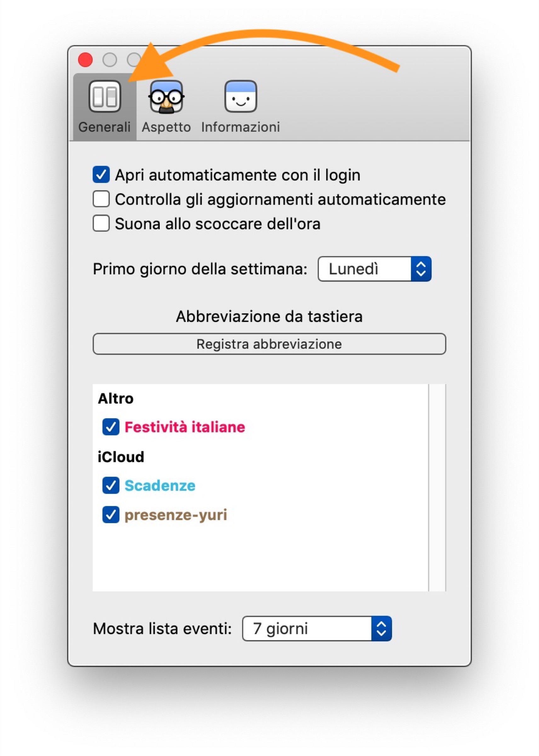Disable 'Apri automaticamente con il login'
Image resolution: width=539 pixels, height=756 pixels.
pyautogui.click(x=101, y=175)
